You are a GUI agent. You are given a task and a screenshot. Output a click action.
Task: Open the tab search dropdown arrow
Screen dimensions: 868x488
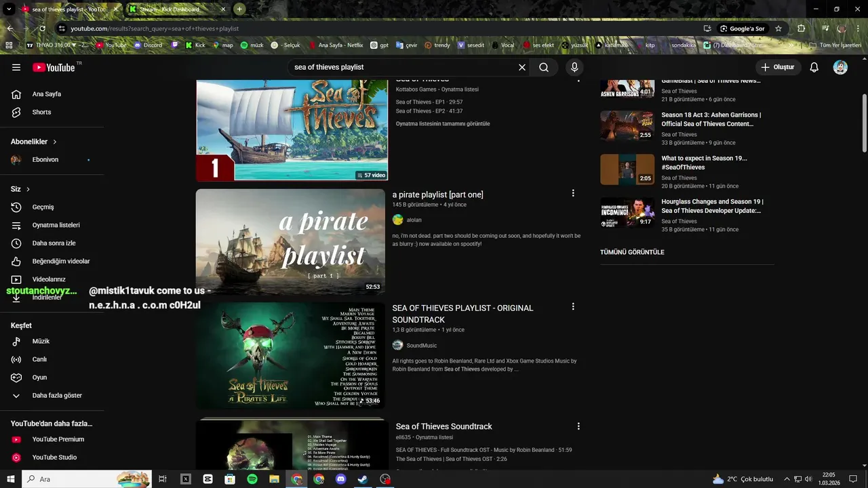click(9, 9)
